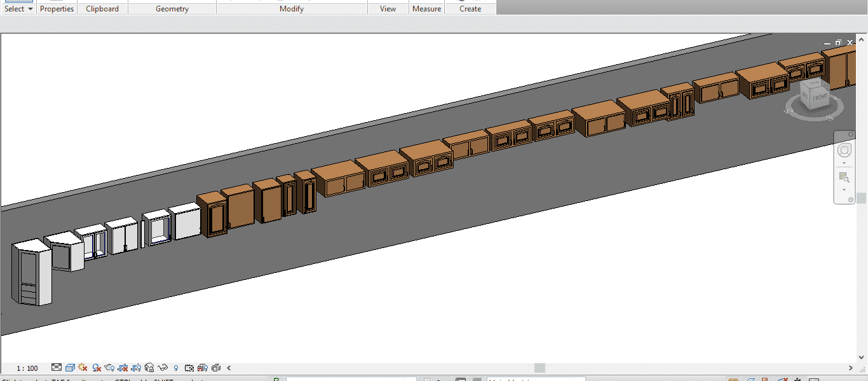Viewport: 868px width, 381px height.
Task: Toggle Shadows off icon
Action: [97, 368]
